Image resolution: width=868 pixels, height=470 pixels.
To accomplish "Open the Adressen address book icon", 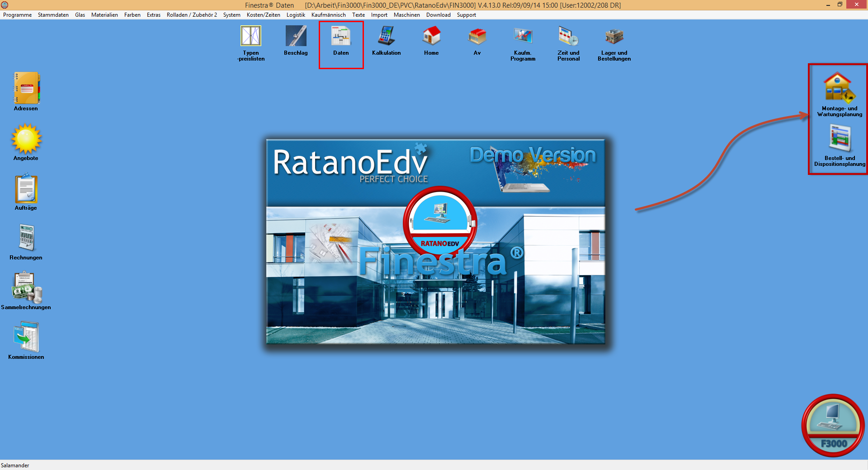I will [x=26, y=88].
